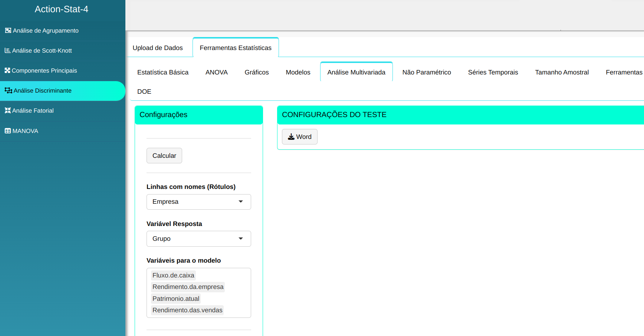Expand the Variável Resposta dropdown

[x=198, y=239]
